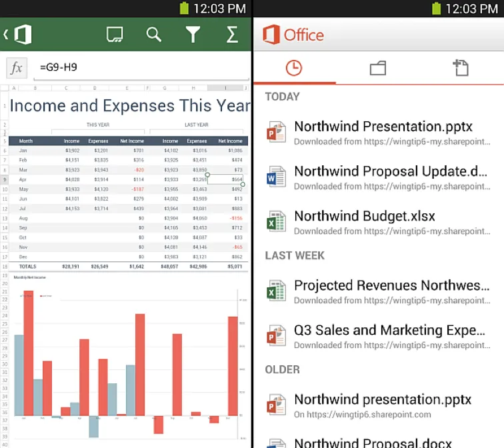The width and height of the screenshot is (504, 448).
Task: Tap the fx function button
Action: pos(17,68)
